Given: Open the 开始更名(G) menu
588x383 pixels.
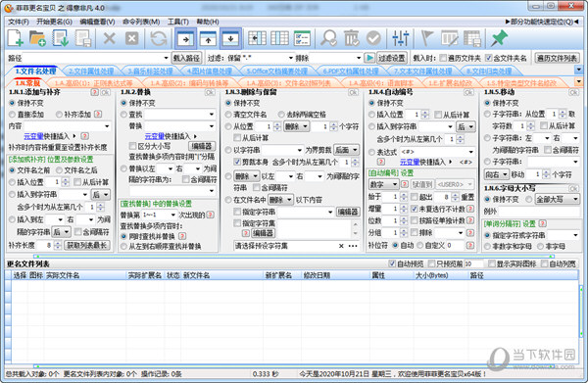Looking at the screenshot, I should [54, 22].
